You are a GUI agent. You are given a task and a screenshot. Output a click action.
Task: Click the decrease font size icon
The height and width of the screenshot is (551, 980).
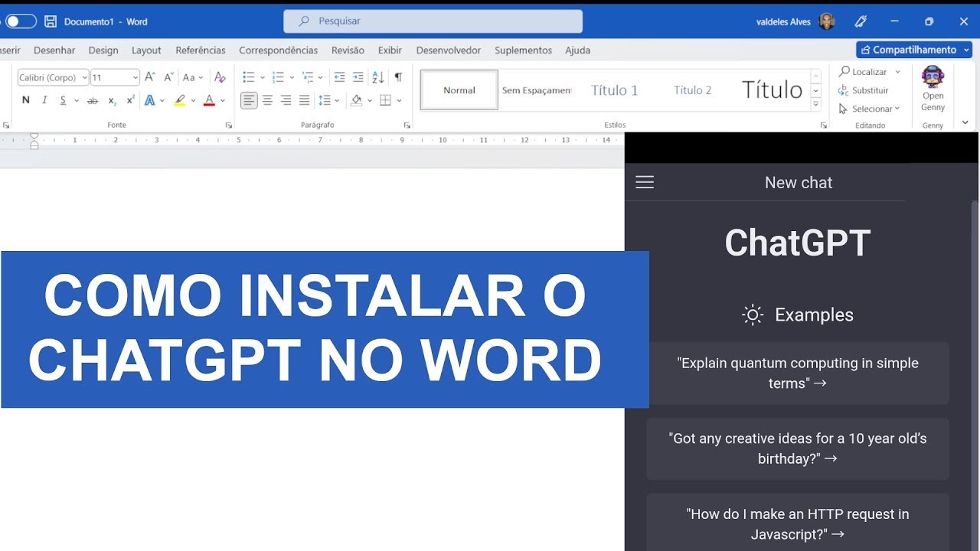coord(168,77)
